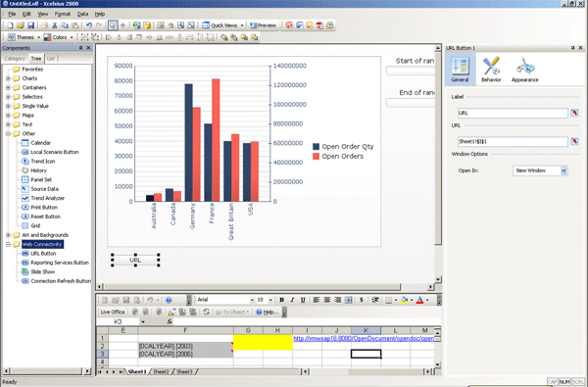Image resolution: width=588 pixels, height=387 pixels.
Task: Open the Colors dropdown in toolbar
Action: (59, 37)
